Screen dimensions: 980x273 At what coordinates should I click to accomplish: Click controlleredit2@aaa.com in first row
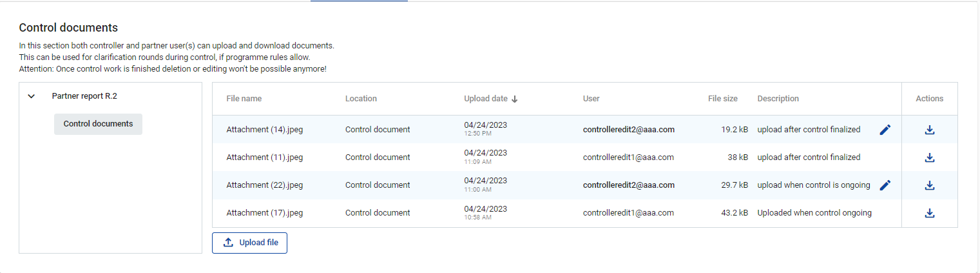coord(628,130)
